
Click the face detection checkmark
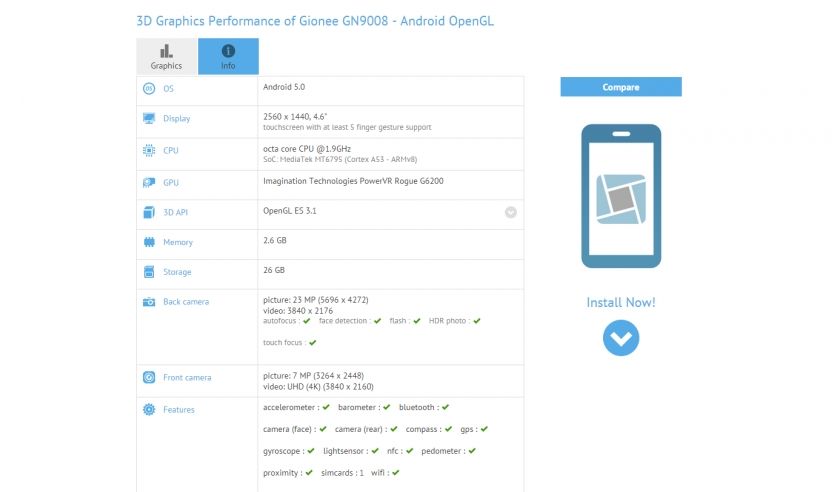tap(377, 321)
